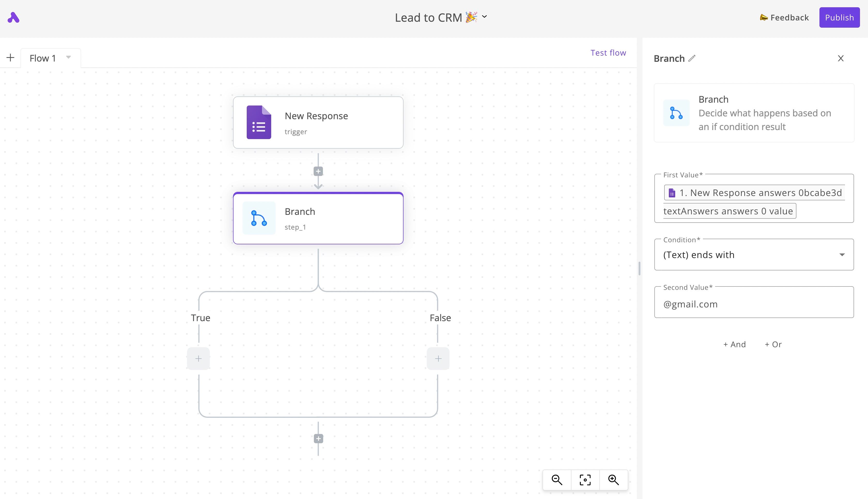Select the New Response trigger node
The image size is (868, 499).
(318, 122)
